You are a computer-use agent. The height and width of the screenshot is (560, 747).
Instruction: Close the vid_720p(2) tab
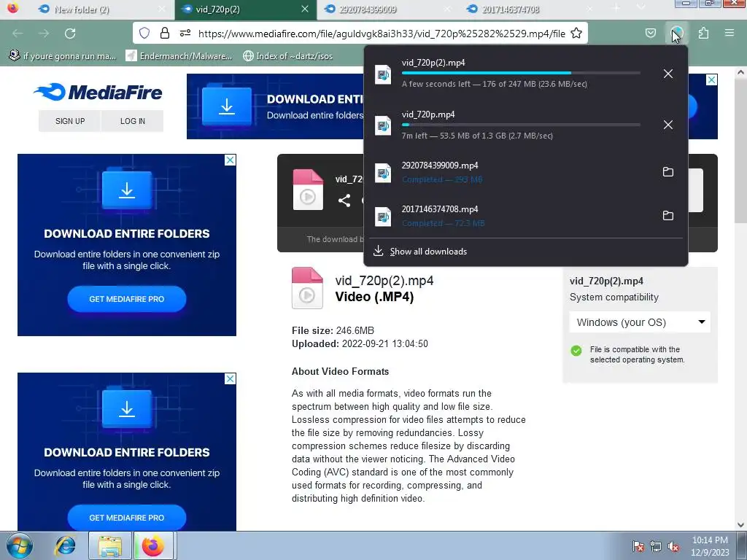[x=305, y=9]
